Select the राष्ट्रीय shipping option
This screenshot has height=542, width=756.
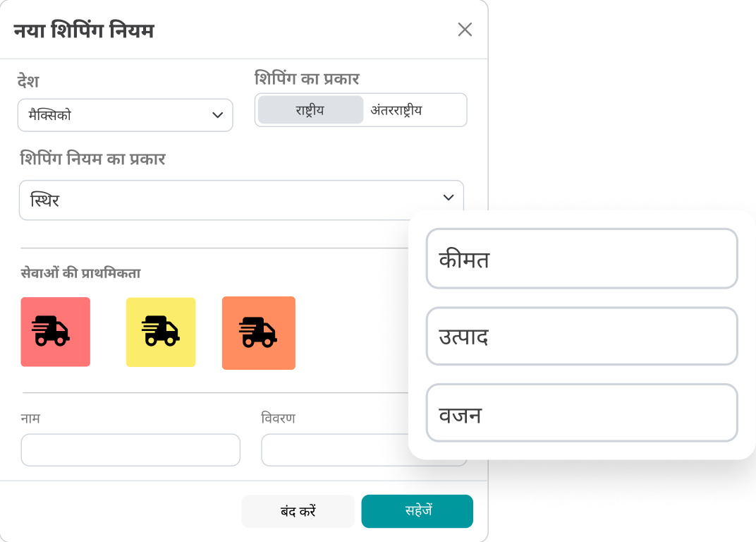pos(310,110)
